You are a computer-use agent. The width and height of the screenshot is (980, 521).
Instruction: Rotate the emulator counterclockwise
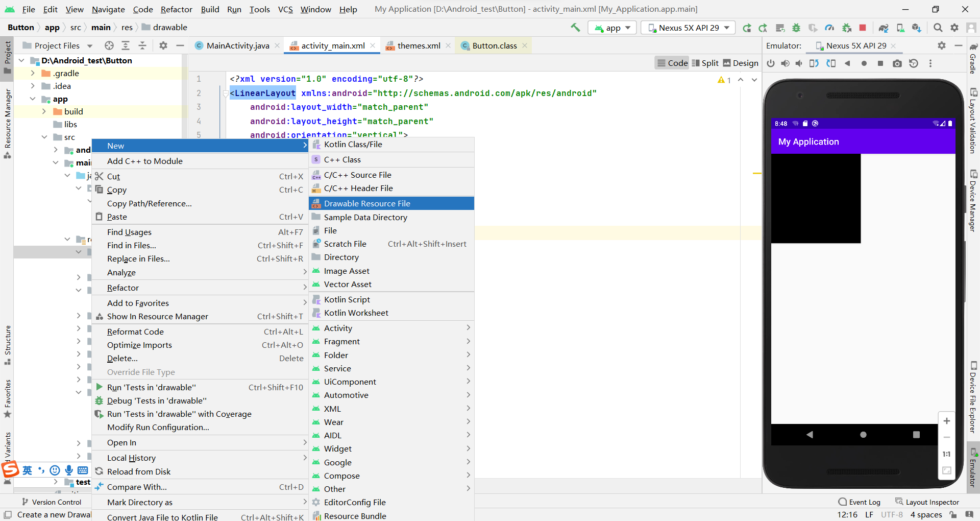[814, 63]
